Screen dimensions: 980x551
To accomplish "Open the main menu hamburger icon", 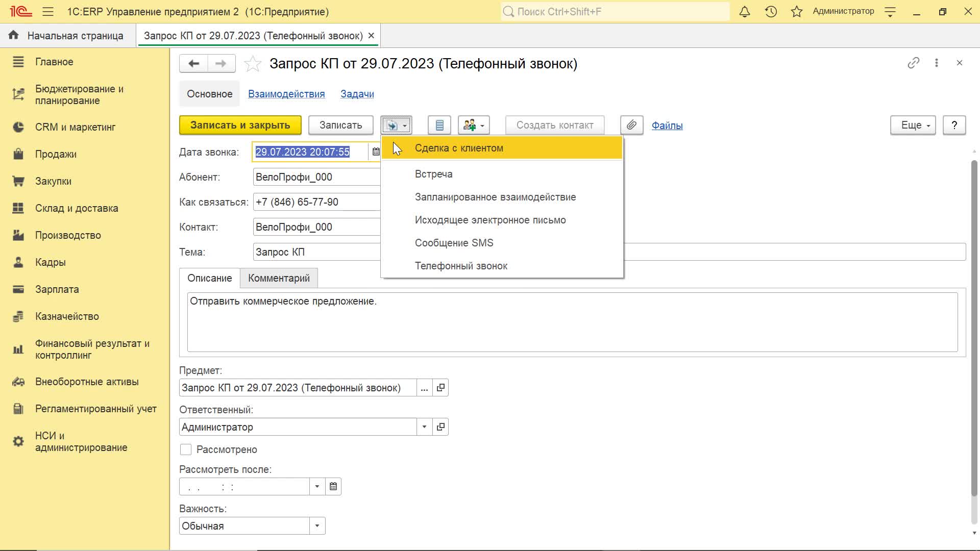I will (48, 11).
